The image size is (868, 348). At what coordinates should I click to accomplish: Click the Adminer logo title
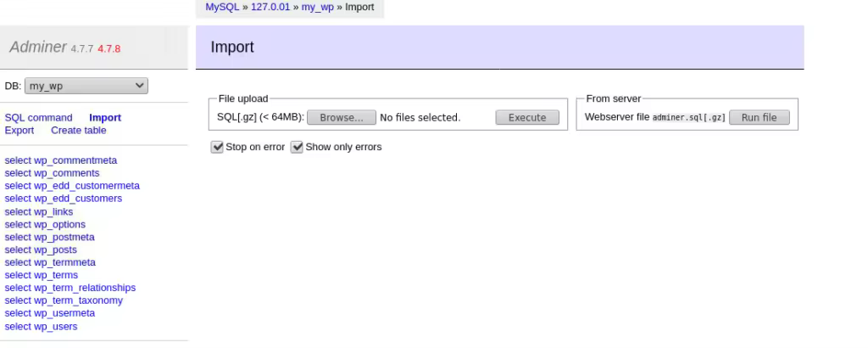click(x=38, y=47)
